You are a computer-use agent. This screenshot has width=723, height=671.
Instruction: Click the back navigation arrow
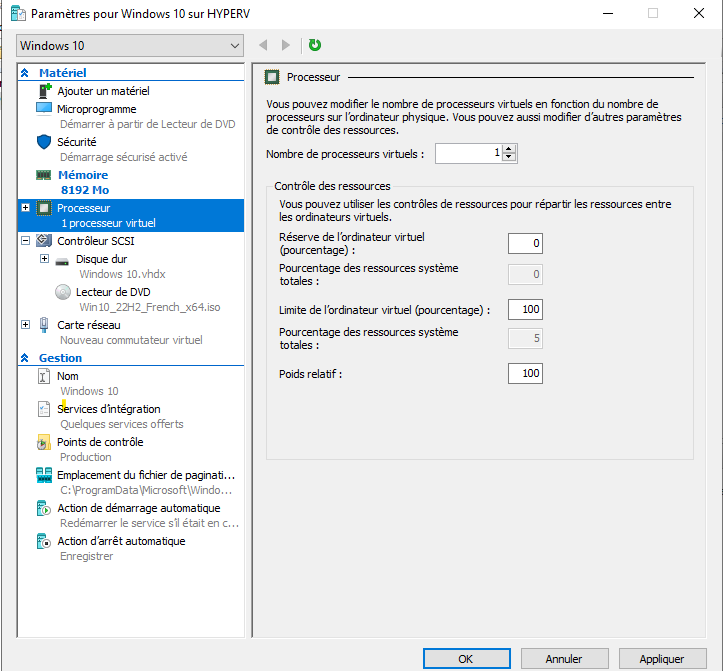point(264,45)
